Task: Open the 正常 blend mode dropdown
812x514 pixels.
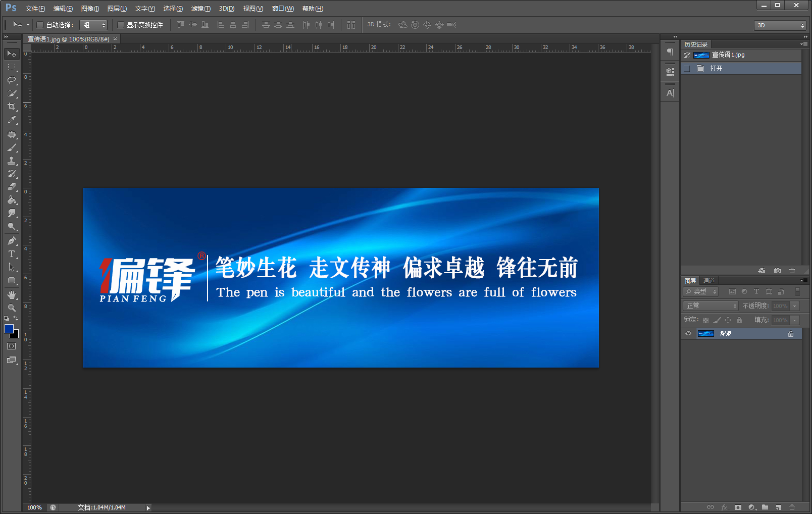Action: pyautogui.click(x=711, y=305)
